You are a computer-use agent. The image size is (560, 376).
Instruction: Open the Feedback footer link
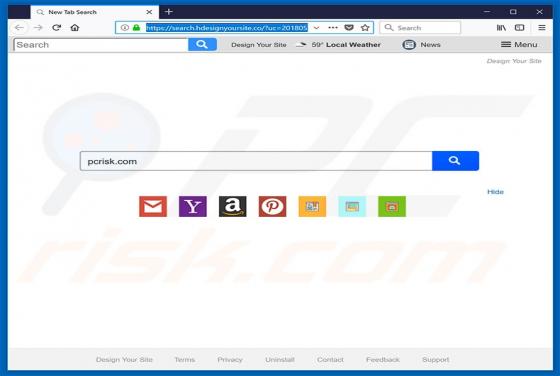(383, 360)
